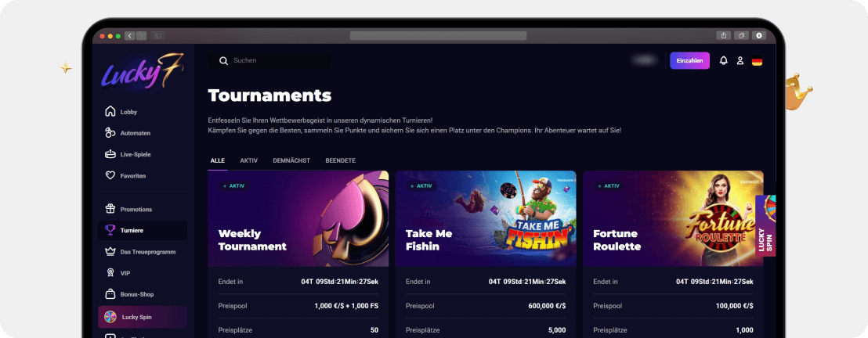Open Promotions gift icon in sidebar
The width and height of the screenshot is (868, 338).
110,209
